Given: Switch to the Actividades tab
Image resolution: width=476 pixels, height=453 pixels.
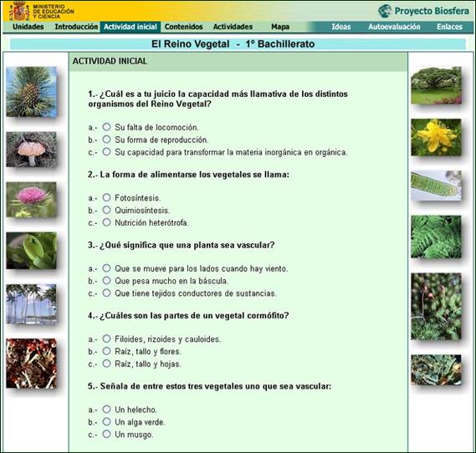Looking at the screenshot, I should click(x=233, y=27).
